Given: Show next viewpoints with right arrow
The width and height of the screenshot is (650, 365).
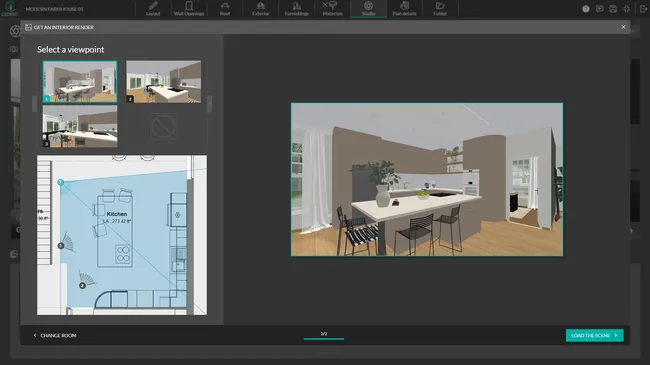Looking at the screenshot, I should click(209, 104).
